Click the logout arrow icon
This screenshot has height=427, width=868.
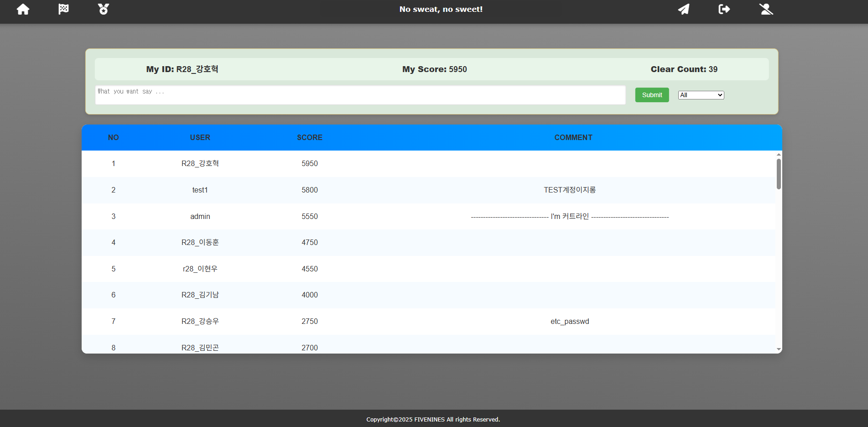pos(724,9)
